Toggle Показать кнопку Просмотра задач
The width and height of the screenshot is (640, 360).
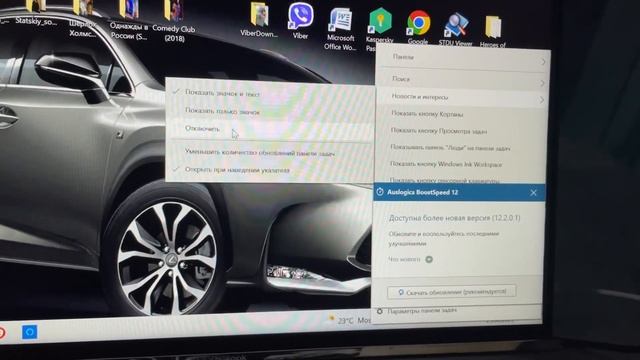coord(462,131)
